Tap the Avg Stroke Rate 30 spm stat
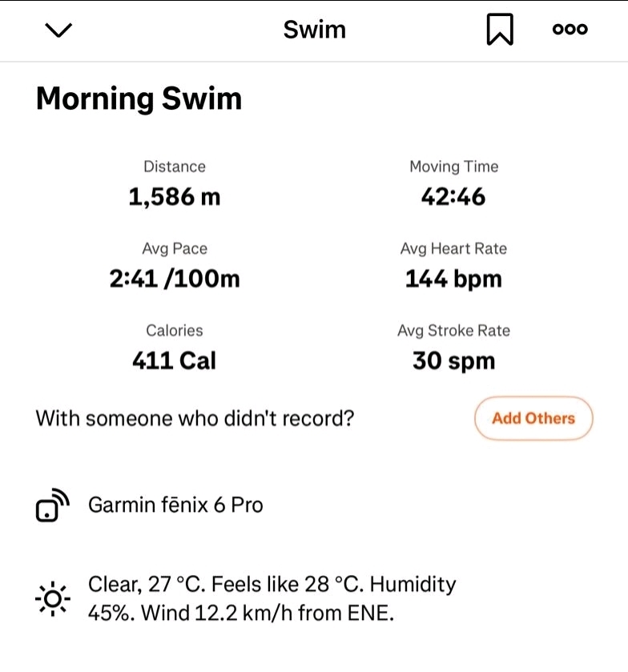The image size is (628, 672). tap(453, 360)
